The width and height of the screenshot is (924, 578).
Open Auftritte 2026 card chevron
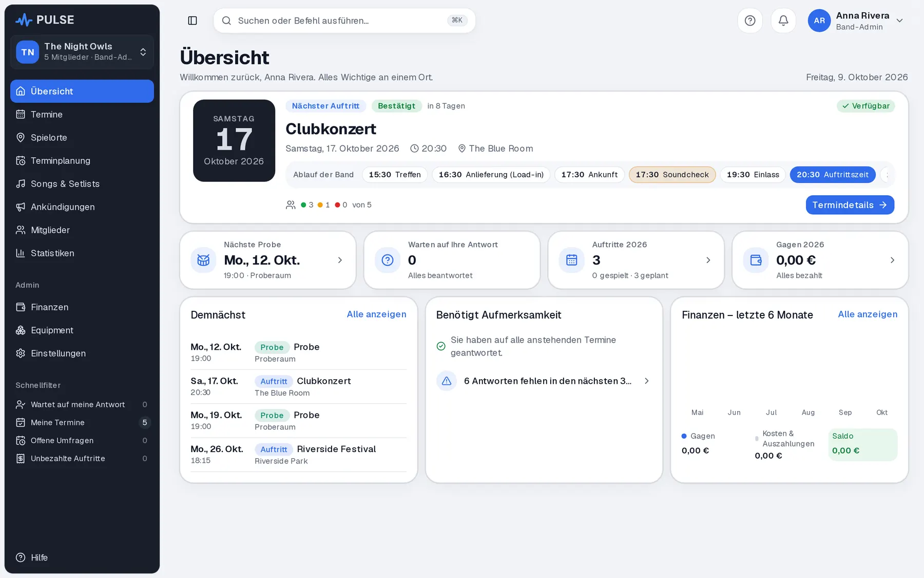(x=708, y=260)
